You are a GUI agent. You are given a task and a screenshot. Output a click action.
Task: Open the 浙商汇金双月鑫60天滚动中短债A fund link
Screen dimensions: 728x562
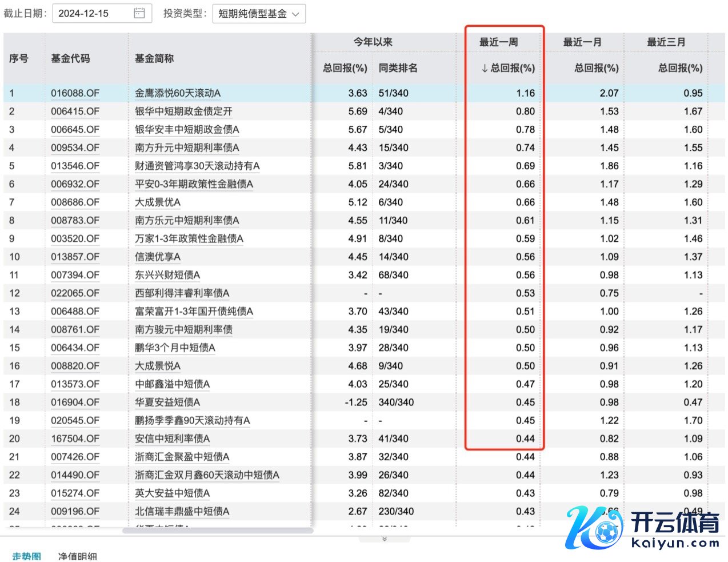pos(207,475)
